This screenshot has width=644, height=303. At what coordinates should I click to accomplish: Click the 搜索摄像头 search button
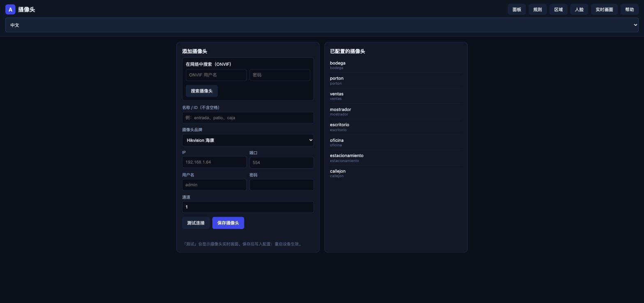pyautogui.click(x=202, y=91)
